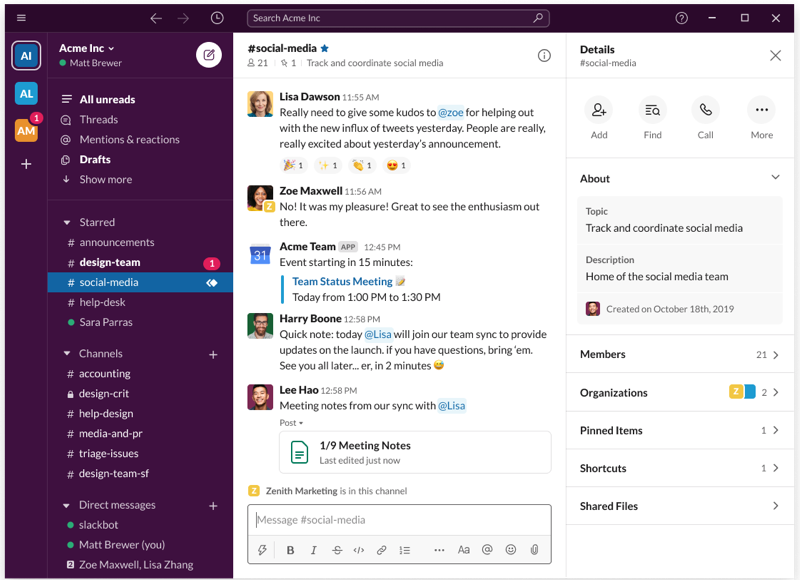Open Drafts in sidebar
This screenshot has width=800, height=580.
pyautogui.click(x=95, y=160)
